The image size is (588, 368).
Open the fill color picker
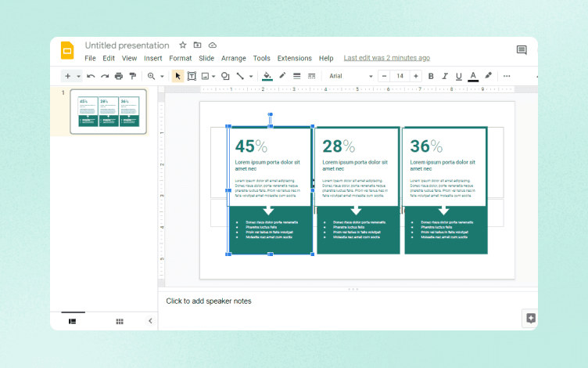pyautogui.click(x=267, y=76)
